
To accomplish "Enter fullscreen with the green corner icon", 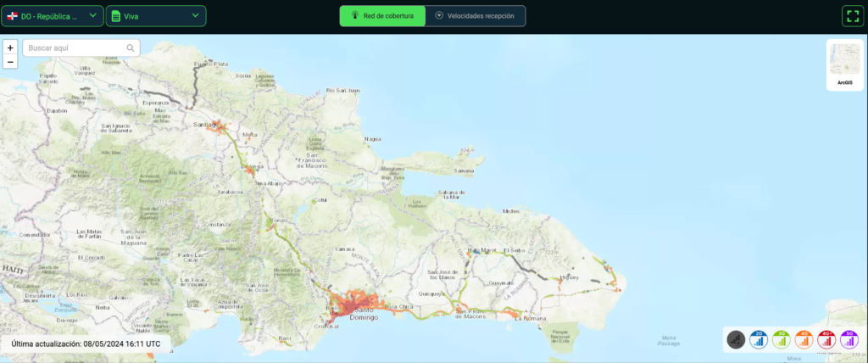I will (851, 16).
